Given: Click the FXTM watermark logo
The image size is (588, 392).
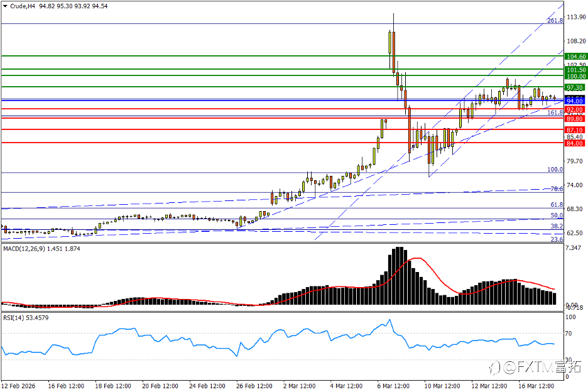Looking at the screenshot, I should pos(535,367).
